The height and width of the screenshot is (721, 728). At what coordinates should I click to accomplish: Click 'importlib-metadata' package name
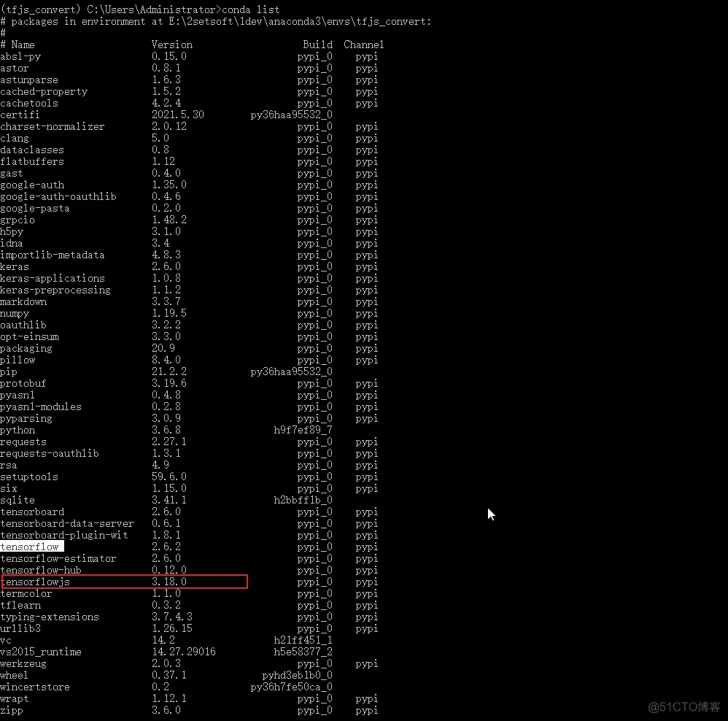pyautogui.click(x=53, y=255)
